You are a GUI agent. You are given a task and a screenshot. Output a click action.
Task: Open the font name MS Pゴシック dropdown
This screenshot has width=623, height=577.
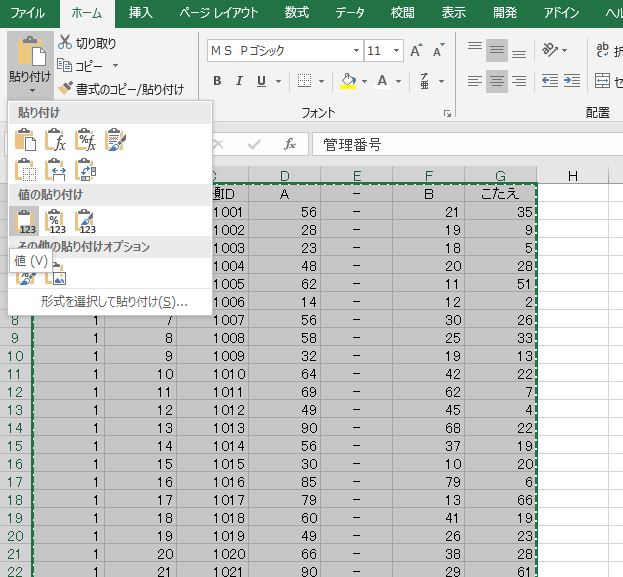[356, 50]
